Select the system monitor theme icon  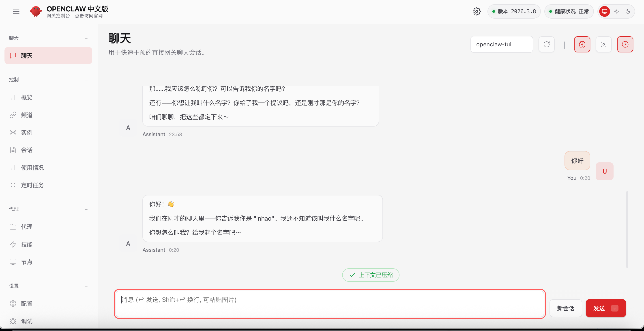(605, 11)
